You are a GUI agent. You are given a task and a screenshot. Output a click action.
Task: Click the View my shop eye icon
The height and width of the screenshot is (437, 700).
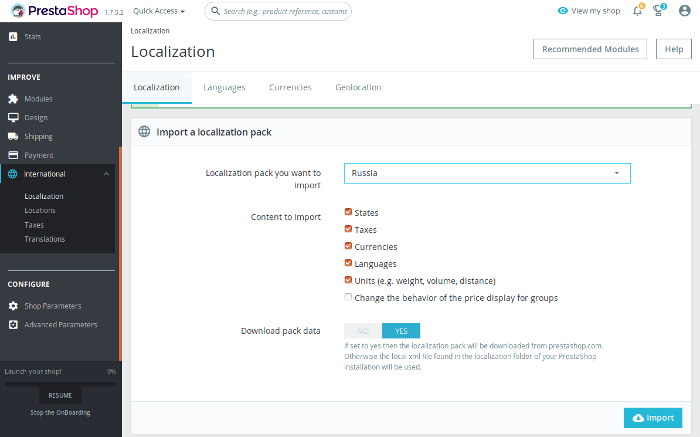click(562, 11)
